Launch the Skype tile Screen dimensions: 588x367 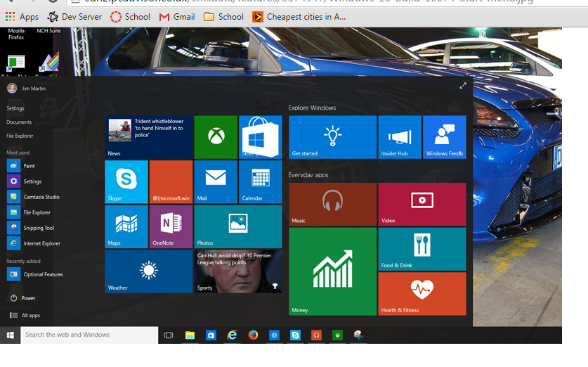pyautogui.click(x=126, y=181)
